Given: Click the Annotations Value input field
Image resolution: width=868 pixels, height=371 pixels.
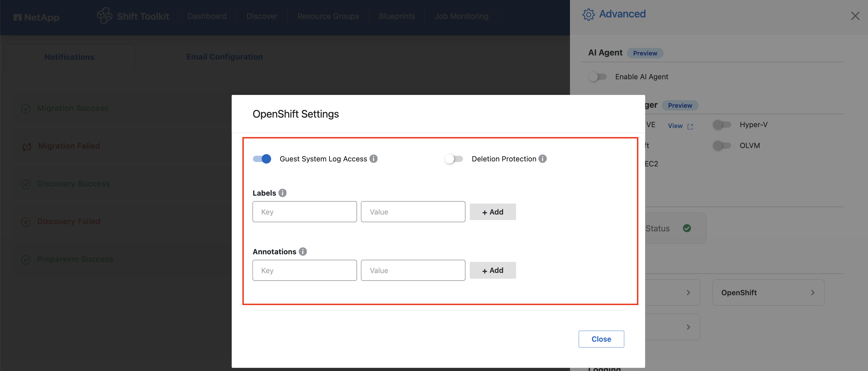Looking at the screenshot, I should pyautogui.click(x=413, y=270).
